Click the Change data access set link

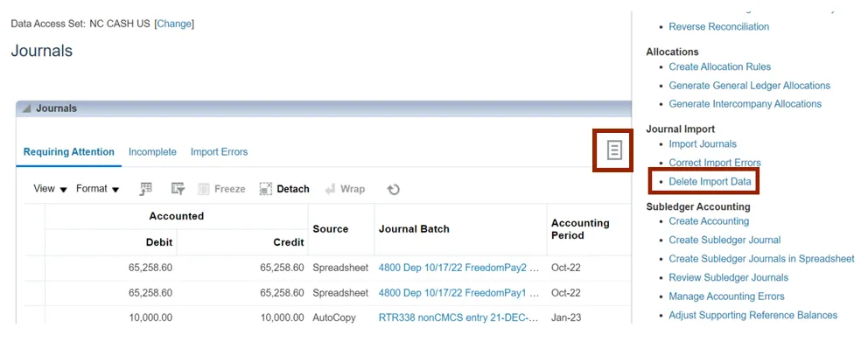click(x=174, y=24)
